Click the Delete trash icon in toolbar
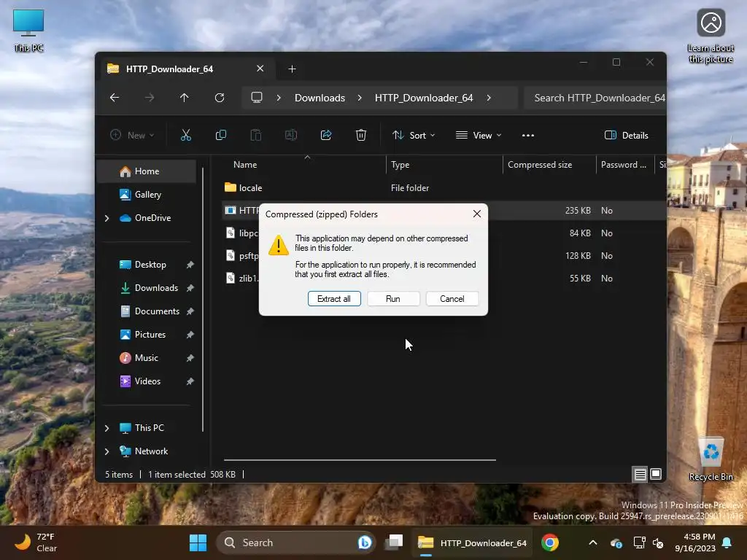Image resolution: width=747 pixels, height=560 pixels. 361,135
